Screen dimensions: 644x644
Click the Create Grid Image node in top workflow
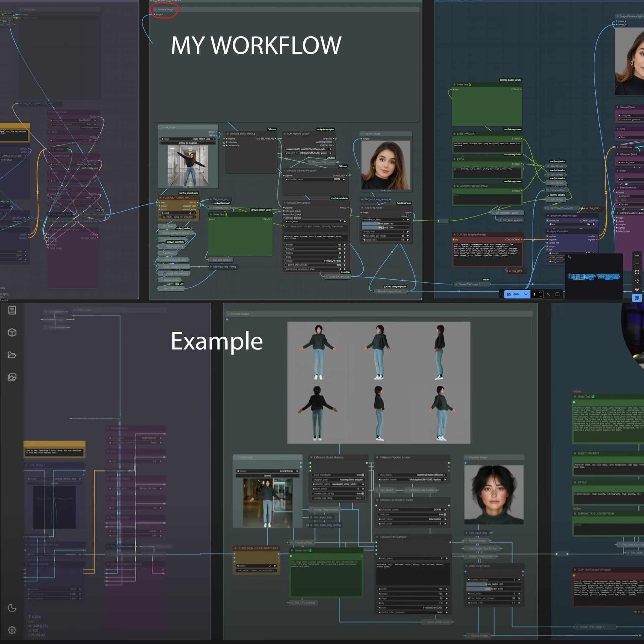pos(472,284)
